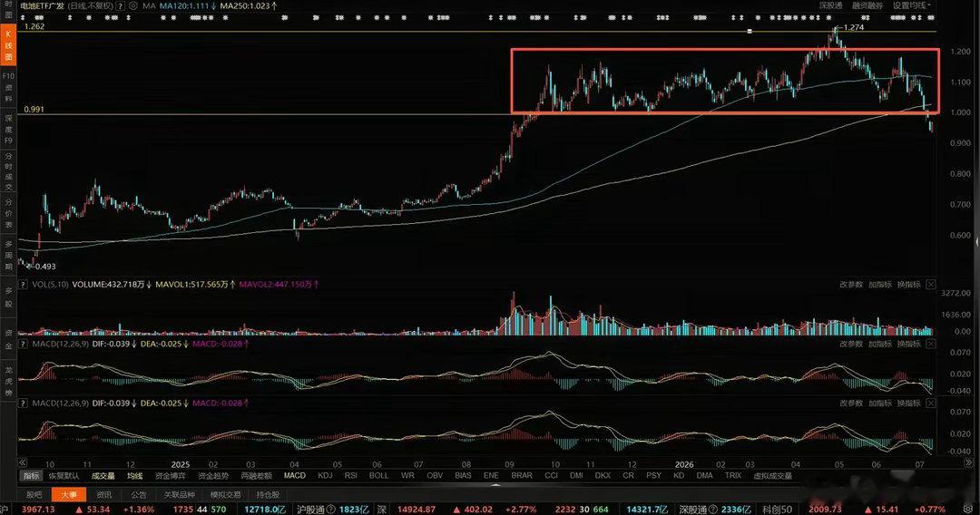The image size is (980, 515).
Task: Select the 资金趋势 indicator
Action: [x=213, y=476]
